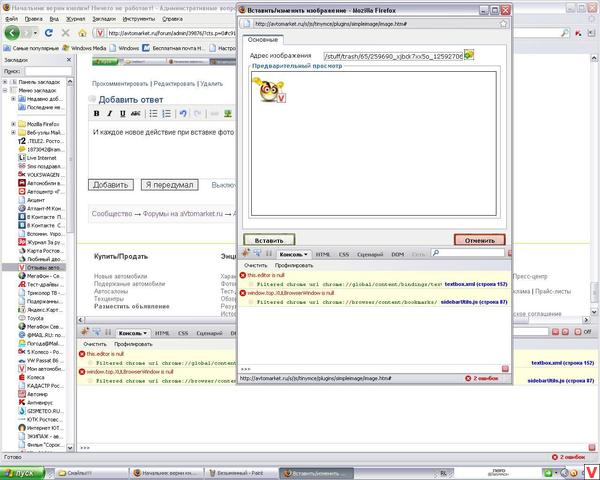This screenshot has width=600, height=480.
Task: Expand the Недавно добавленные folder
Action: pos(13,99)
